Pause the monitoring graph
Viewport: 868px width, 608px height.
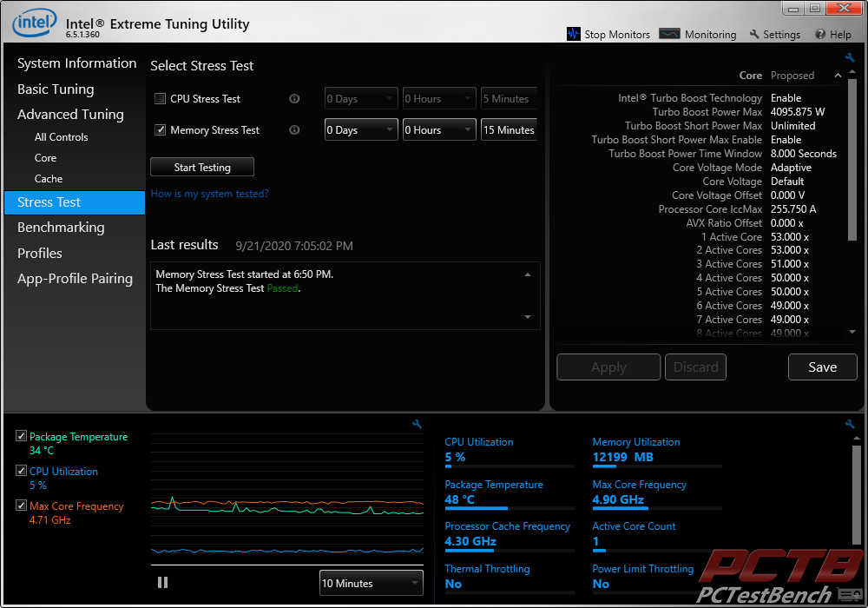point(162,583)
